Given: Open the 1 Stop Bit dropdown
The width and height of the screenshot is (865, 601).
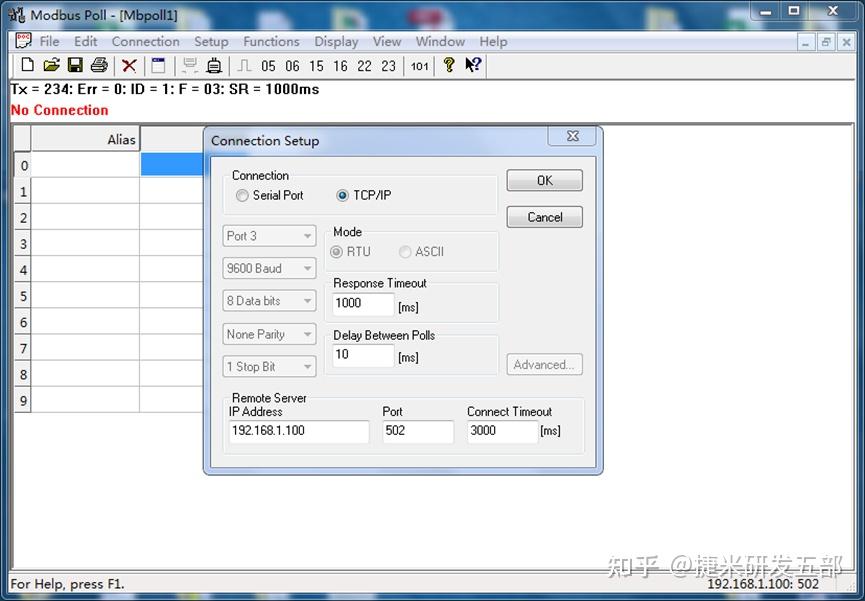Looking at the screenshot, I should pyautogui.click(x=308, y=366).
